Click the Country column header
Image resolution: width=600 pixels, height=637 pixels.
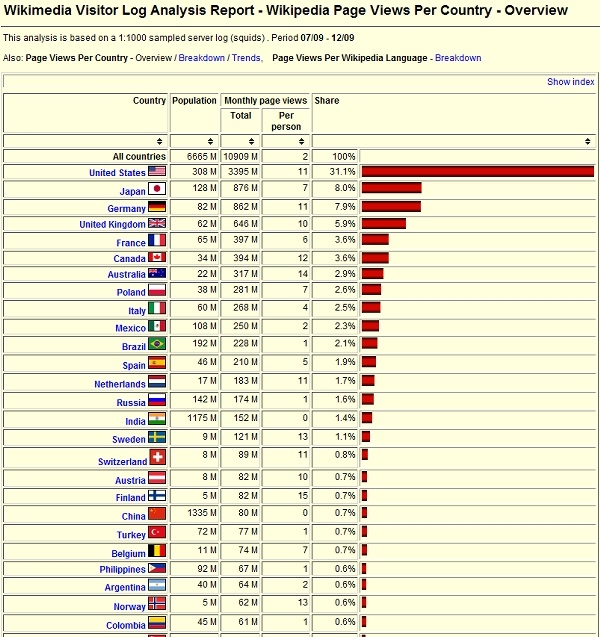(x=149, y=100)
